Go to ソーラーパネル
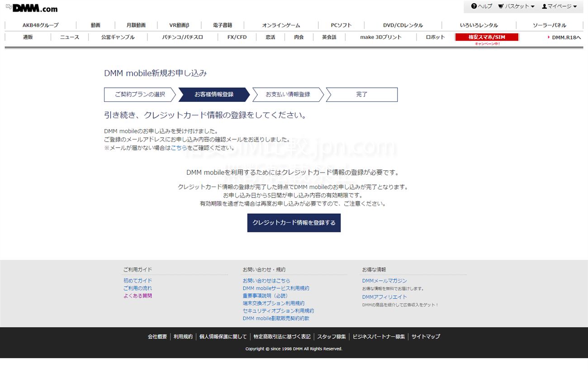 click(549, 25)
